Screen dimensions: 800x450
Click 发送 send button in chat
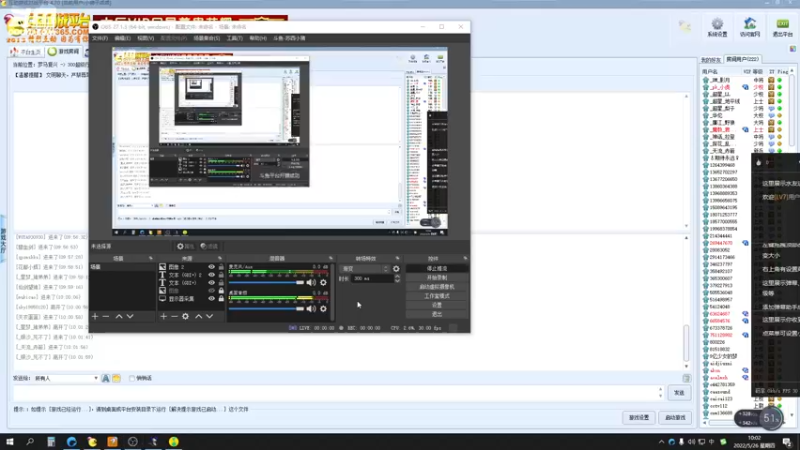[x=679, y=393]
